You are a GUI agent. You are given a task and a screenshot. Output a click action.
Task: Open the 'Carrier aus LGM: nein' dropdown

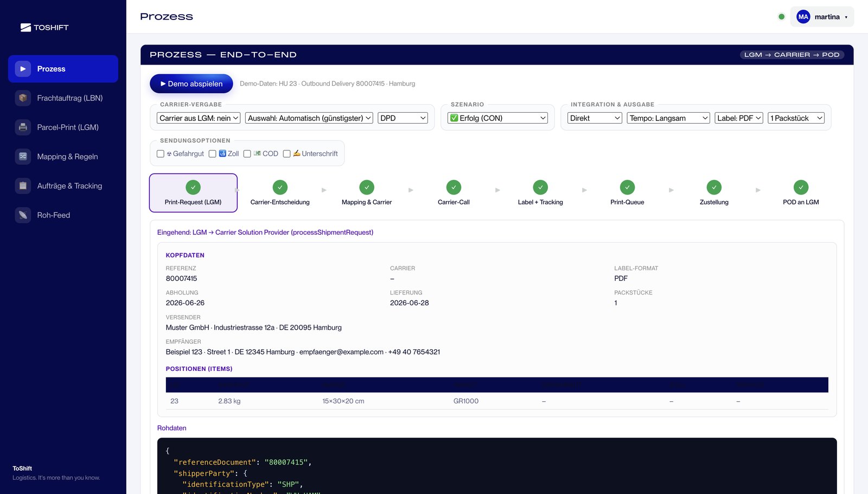(199, 118)
